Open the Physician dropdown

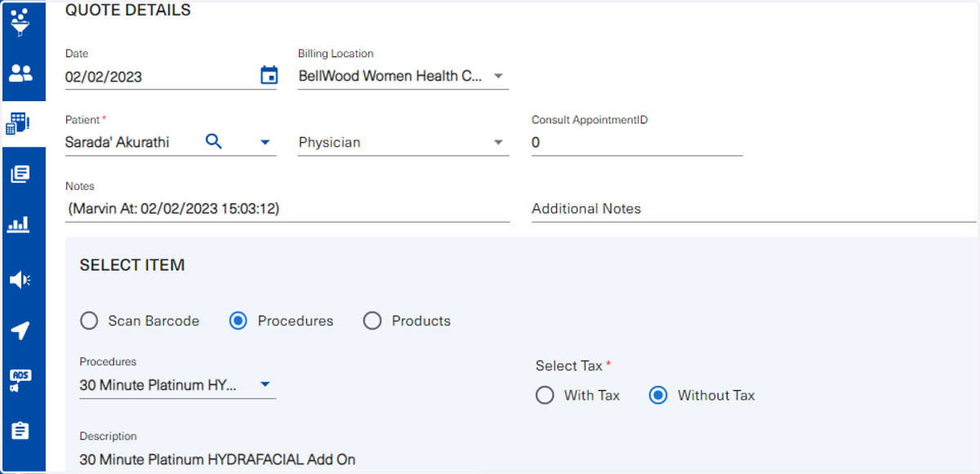(403, 142)
